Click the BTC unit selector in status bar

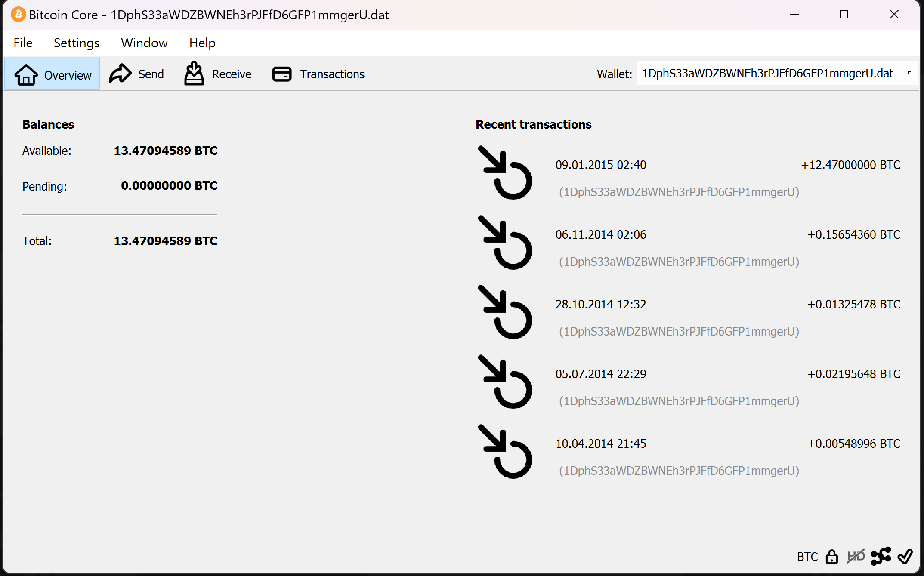807,557
